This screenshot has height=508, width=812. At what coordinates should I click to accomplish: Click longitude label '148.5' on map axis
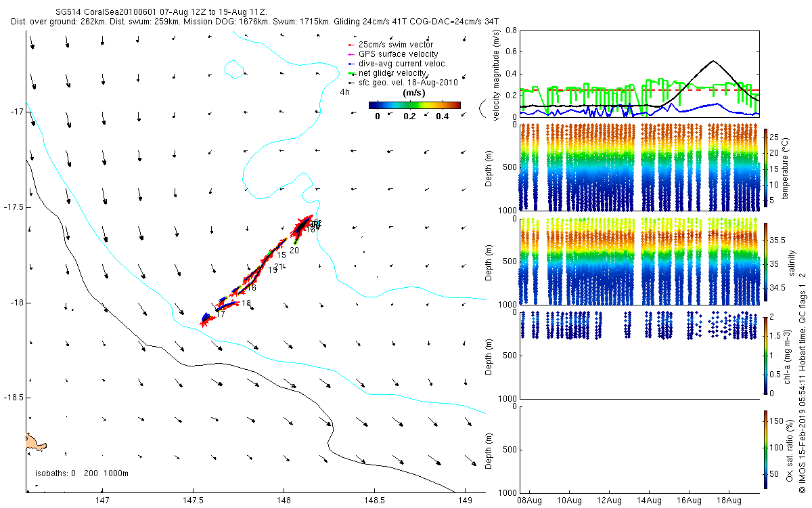(x=374, y=501)
